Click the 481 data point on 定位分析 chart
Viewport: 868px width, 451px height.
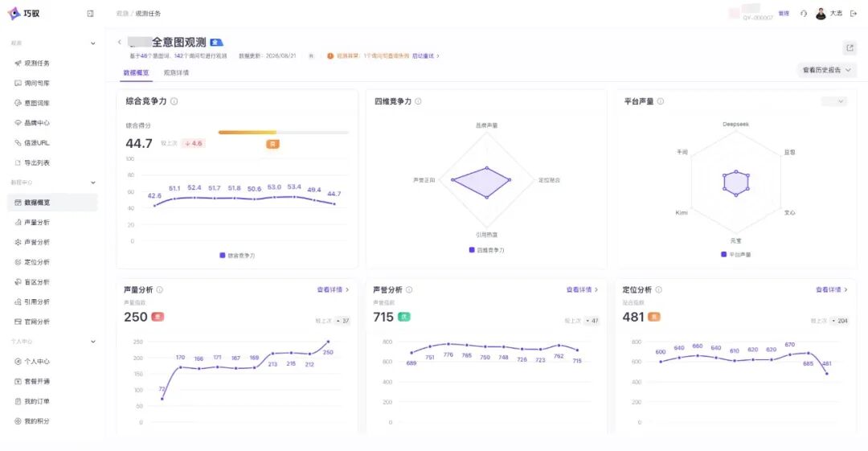tap(827, 374)
